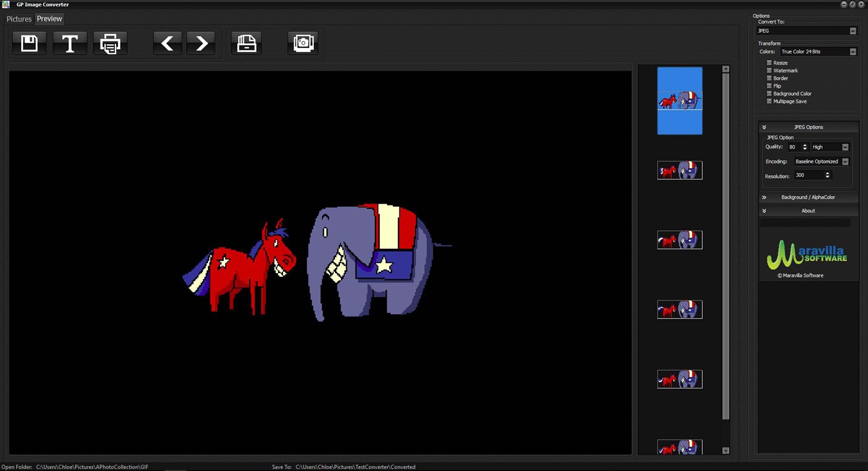The height and width of the screenshot is (471, 868).
Task: Restore the window with middle title button
Action: click(x=852, y=4)
